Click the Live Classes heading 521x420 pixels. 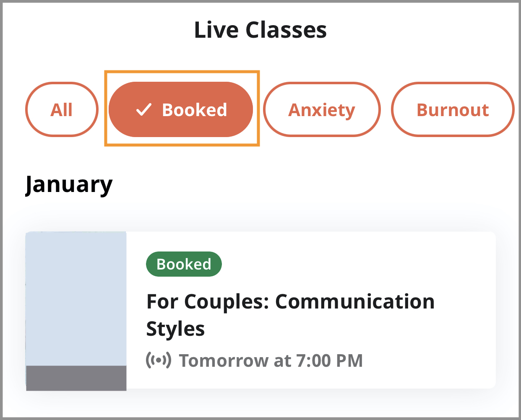click(260, 30)
